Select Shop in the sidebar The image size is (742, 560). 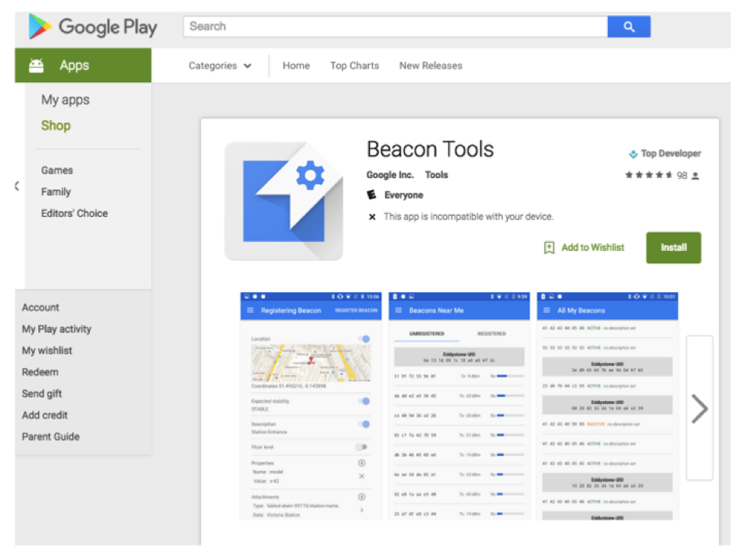[x=56, y=126]
